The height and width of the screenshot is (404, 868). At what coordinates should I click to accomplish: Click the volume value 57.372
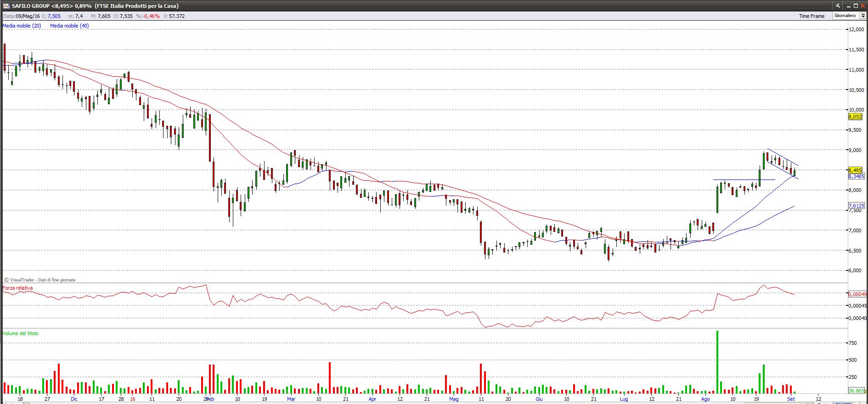click(177, 16)
